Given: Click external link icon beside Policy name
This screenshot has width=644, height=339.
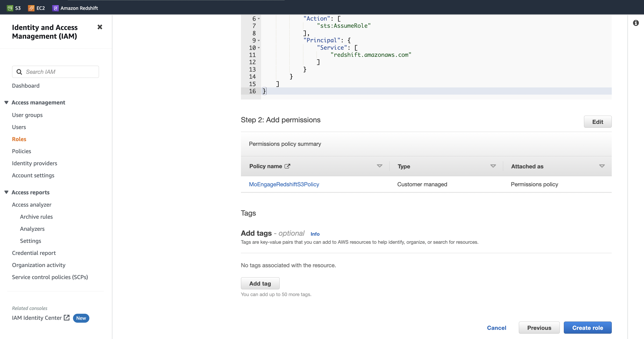Looking at the screenshot, I should click(x=287, y=166).
